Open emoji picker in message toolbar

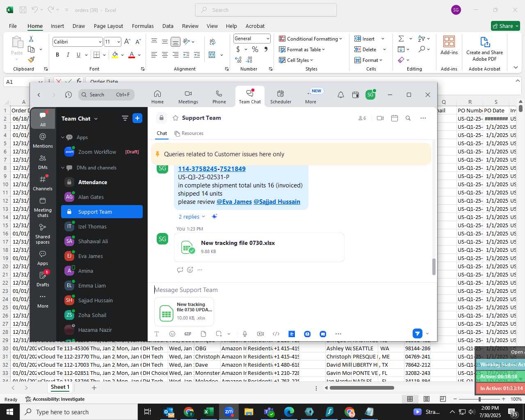tap(172, 334)
